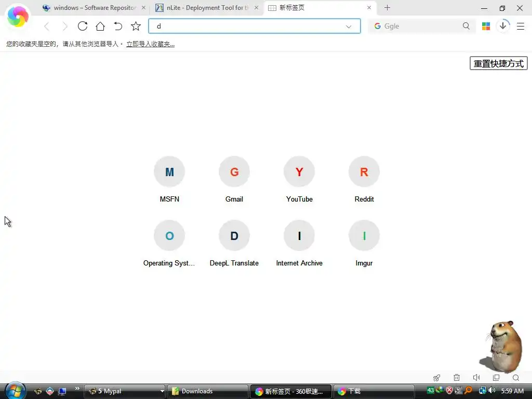Click the browser back arrow
Screen dimensions: 532x399
click(x=47, y=26)
